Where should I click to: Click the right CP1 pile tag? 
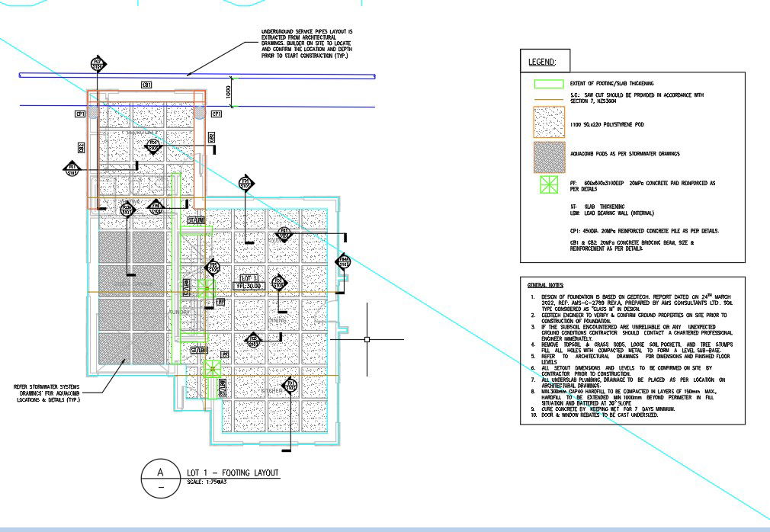(216, 114)
